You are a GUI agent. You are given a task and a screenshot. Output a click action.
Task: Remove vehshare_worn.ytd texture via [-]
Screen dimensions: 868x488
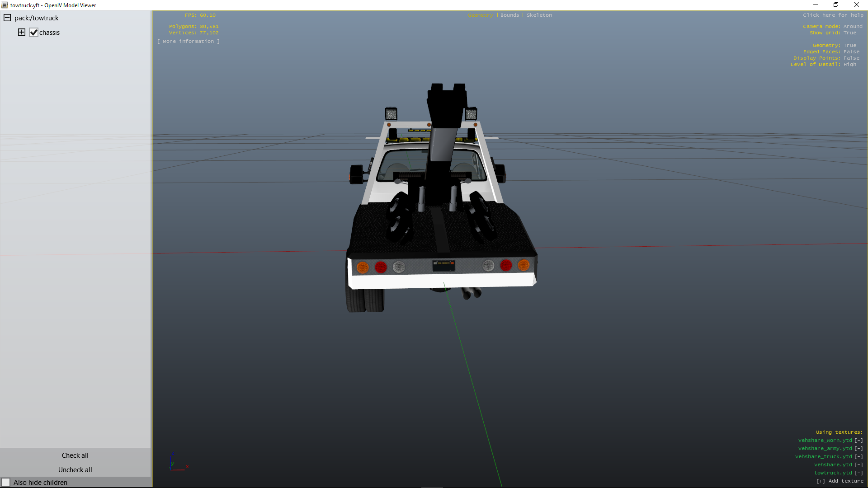coord(858,440)
